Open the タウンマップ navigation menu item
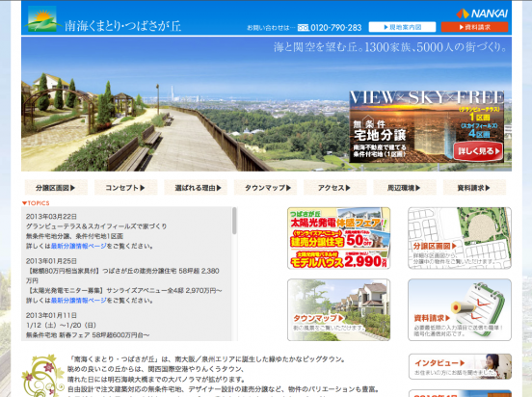This screenshot has width=532, height=397. click(x=265, y=188)
